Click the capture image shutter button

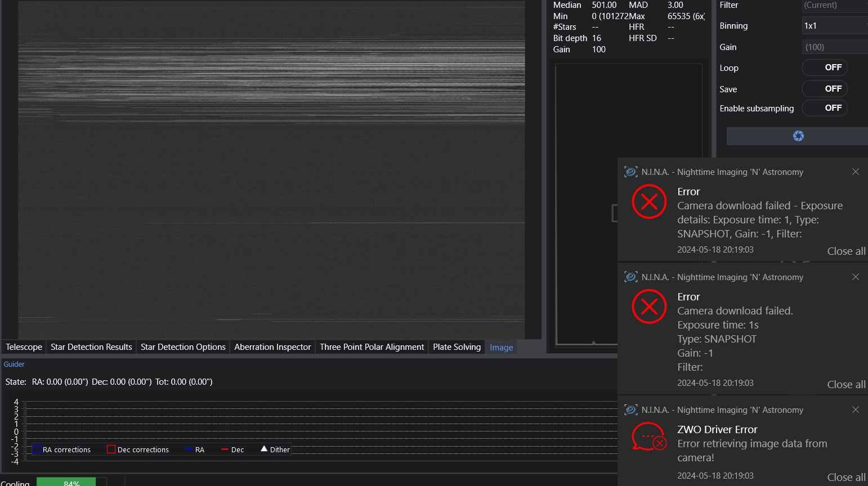(x=798, y=136)
